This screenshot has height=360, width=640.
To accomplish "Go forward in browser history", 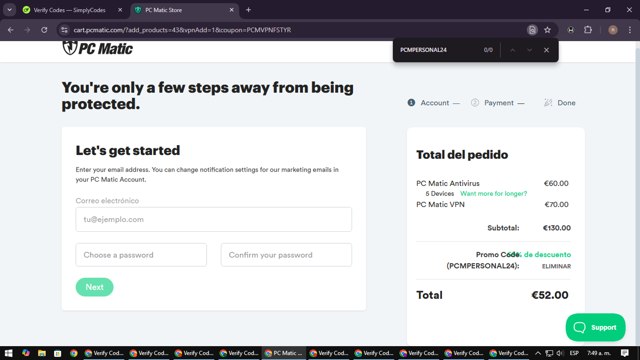I will pyautogui.click(x=27, y=30).
